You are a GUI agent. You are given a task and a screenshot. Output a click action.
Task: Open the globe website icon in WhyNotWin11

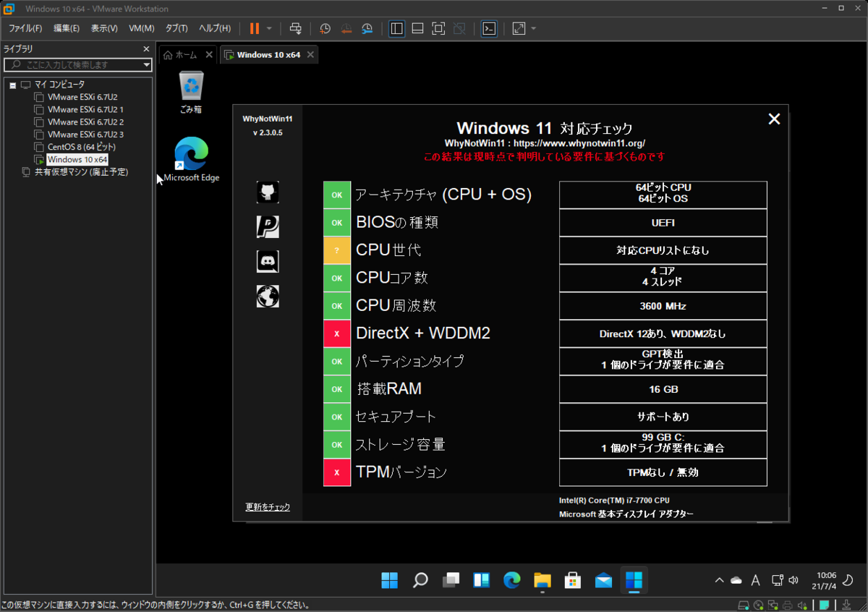268,296
